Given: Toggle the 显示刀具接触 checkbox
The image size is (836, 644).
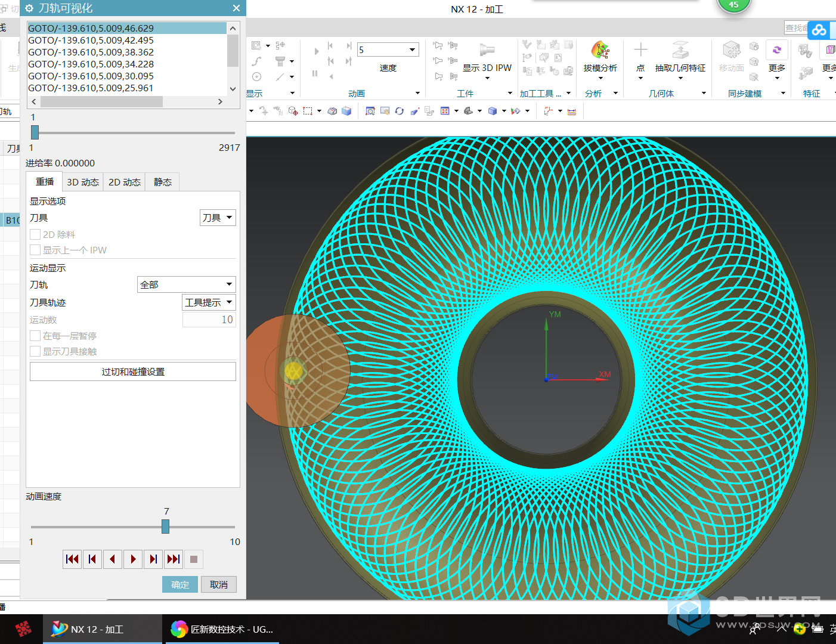Looking at the screenshot, I should (35, 351).
